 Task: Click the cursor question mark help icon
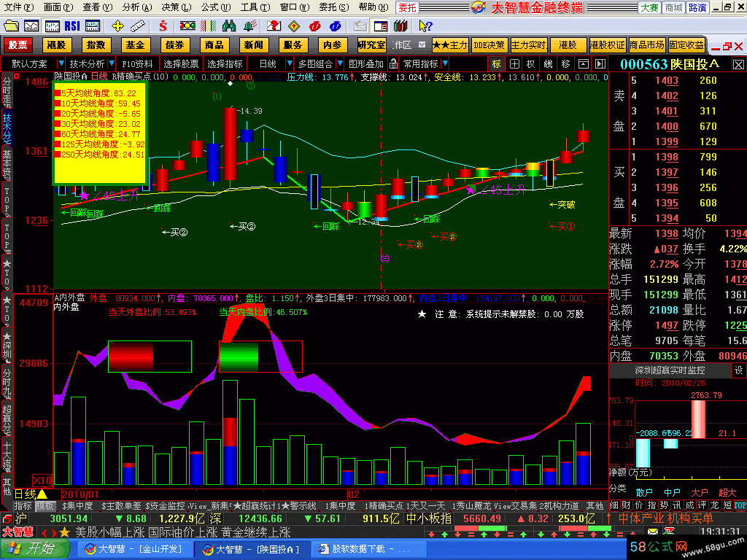[425, 26]
